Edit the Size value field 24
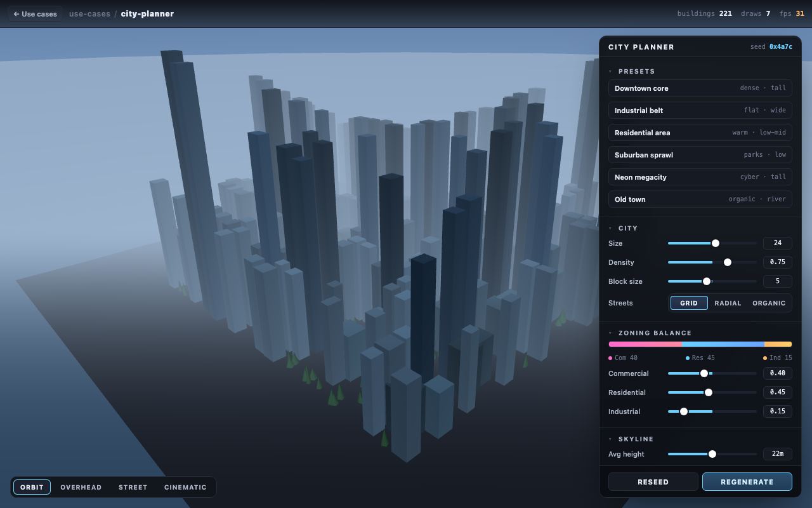The height and width of the screenshot is (508, 812). 778,243
